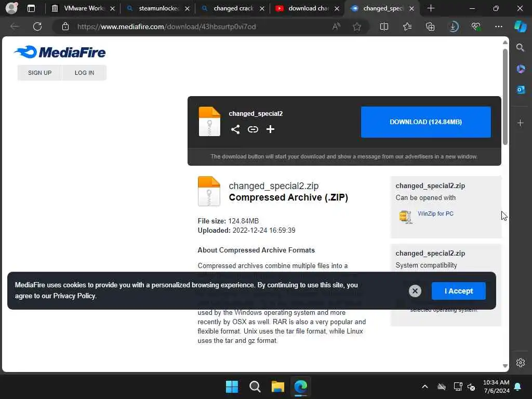Click the browser profile avatar
The height and width of the screenshot is (399, 532).
11,8
